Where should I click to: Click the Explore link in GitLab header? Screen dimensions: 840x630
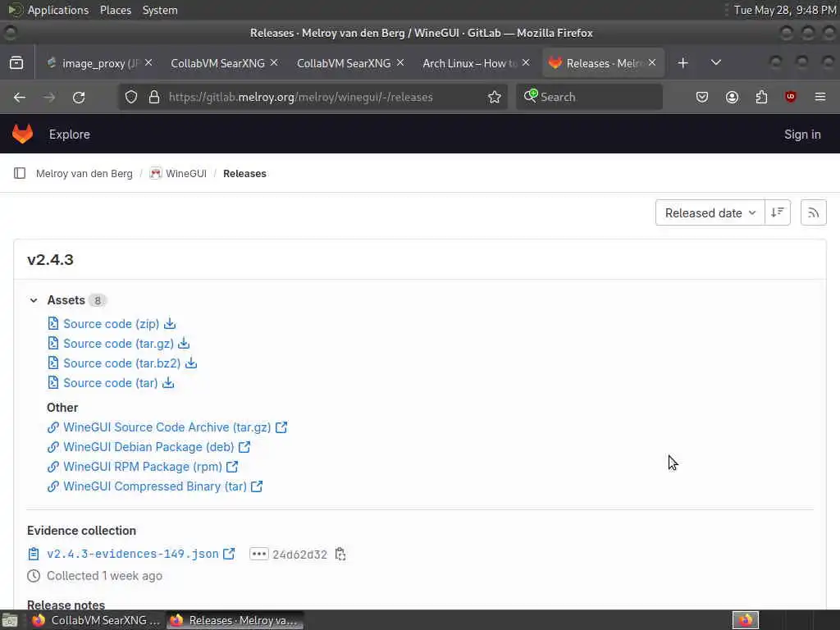click(x=70, y=135)
